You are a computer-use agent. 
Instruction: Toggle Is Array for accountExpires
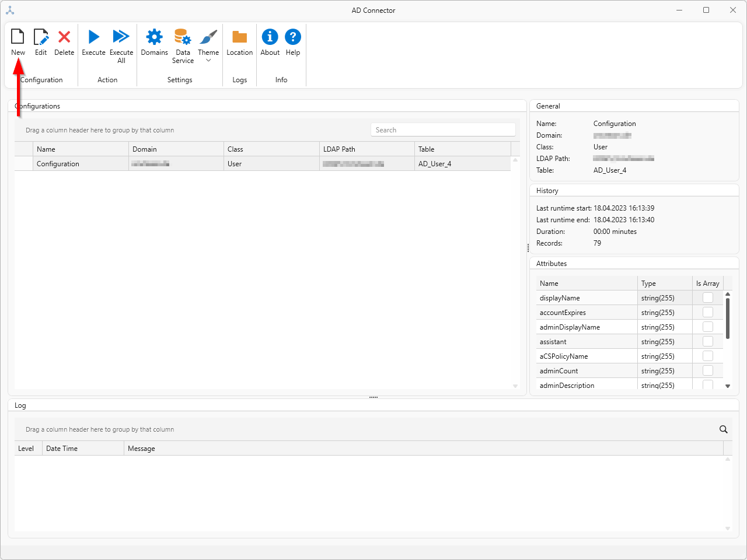(x=708, y=312)
